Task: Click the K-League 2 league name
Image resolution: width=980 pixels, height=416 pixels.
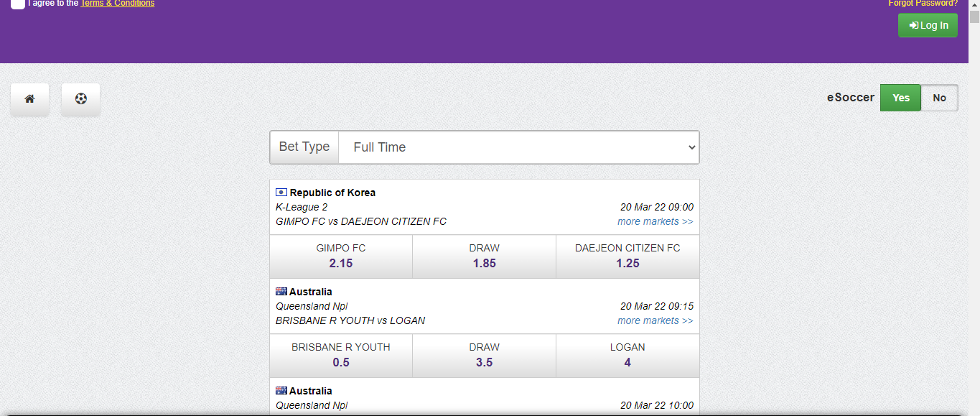Action: (302, 207)
